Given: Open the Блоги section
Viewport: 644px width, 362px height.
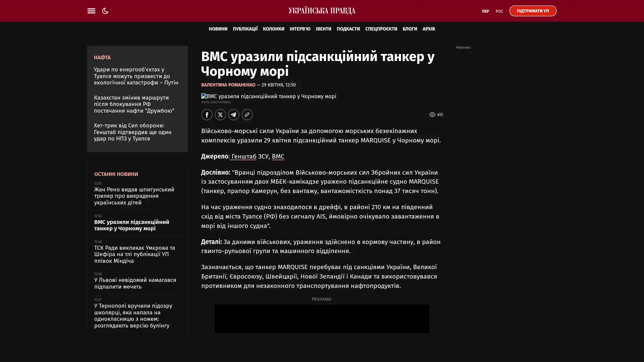Looking at the screenshot, I should (410, 29).
